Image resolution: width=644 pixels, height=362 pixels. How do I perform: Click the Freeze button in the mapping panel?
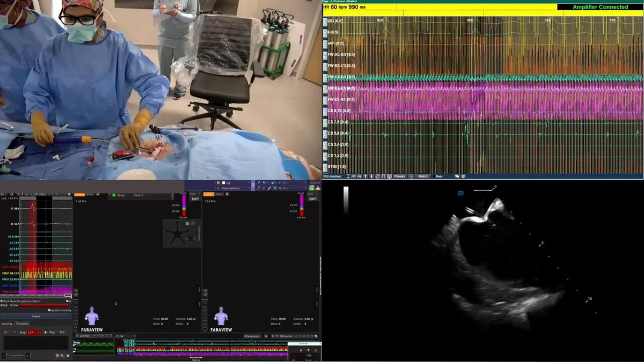pyautogui.click(x=36, y=316)
